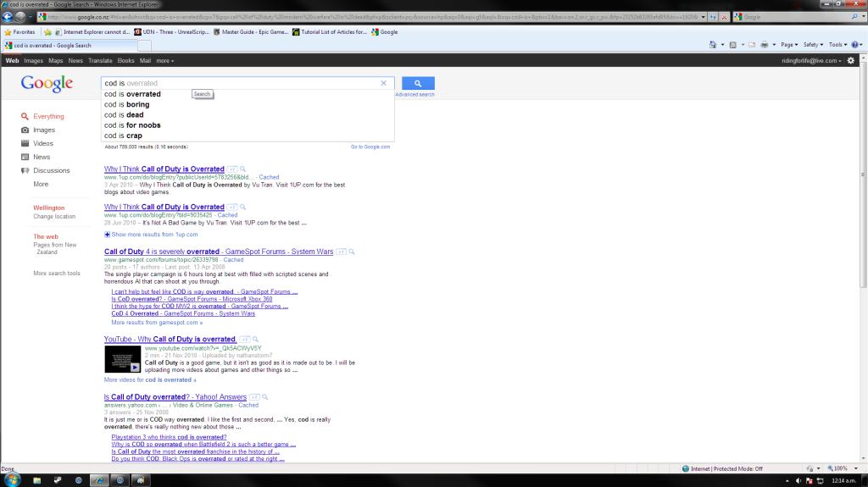
Task: Click Change location under Wellington
Action: click(x=54, y=216)
